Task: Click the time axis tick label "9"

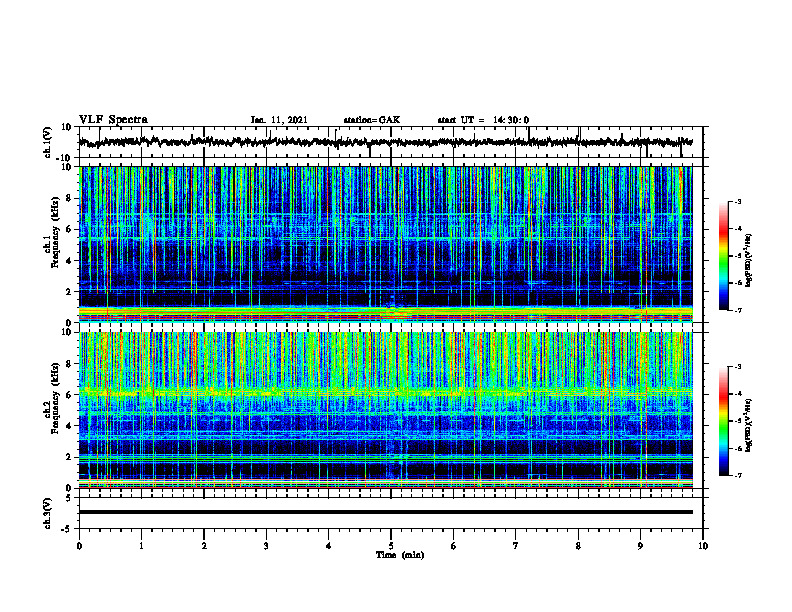Action: click(x=640, y=546)
